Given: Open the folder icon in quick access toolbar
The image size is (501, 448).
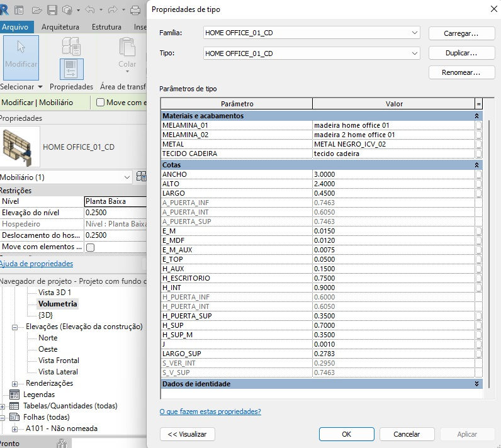Looking at the screenshot, I should 37,10.
